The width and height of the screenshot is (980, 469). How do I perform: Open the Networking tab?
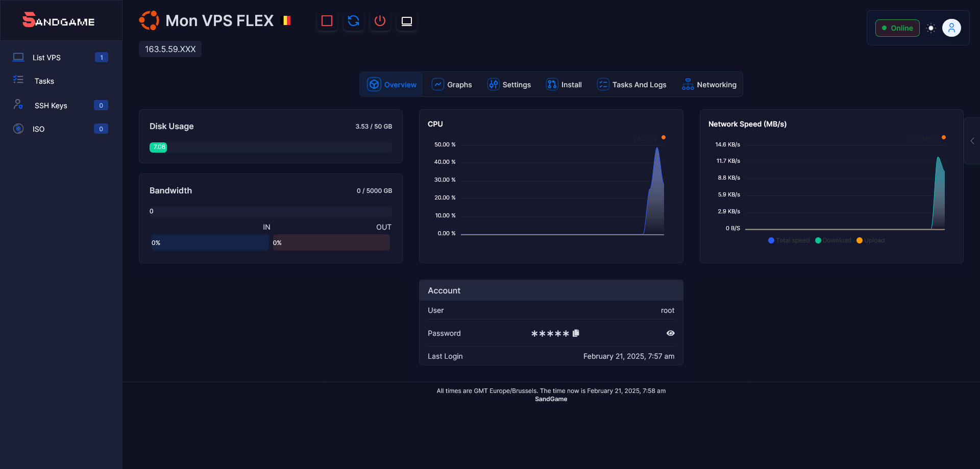709,84
